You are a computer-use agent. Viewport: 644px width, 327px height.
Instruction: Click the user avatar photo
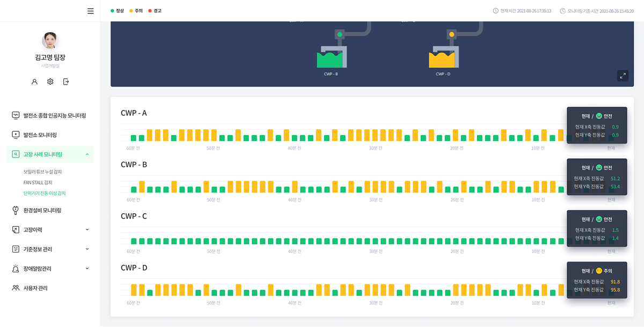(x=50, y=41)
